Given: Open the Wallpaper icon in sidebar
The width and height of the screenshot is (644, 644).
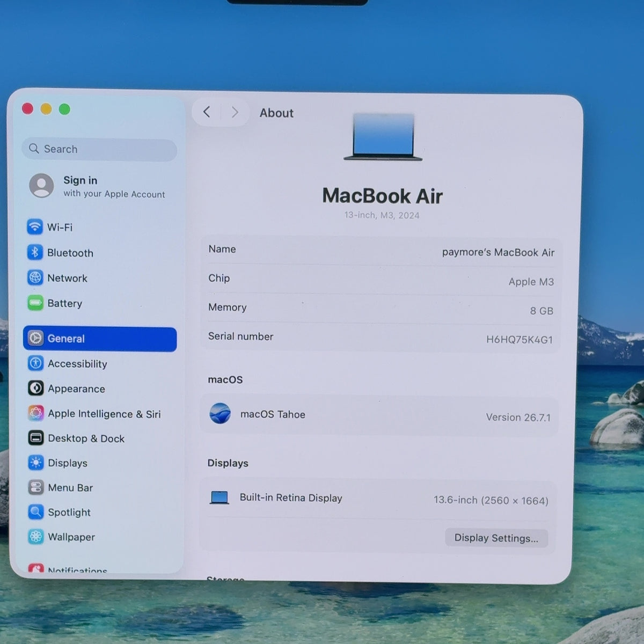Looking at the screenshot, I should coord(35,537).
